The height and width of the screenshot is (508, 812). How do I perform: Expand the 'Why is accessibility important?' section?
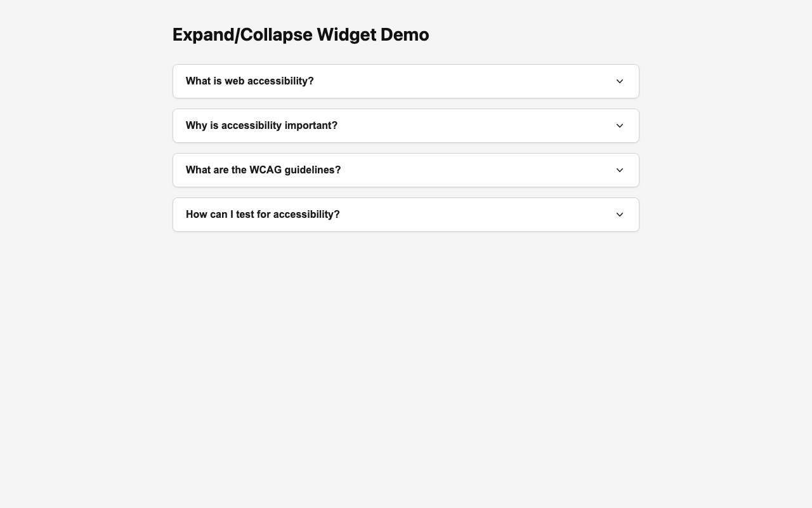405,125
